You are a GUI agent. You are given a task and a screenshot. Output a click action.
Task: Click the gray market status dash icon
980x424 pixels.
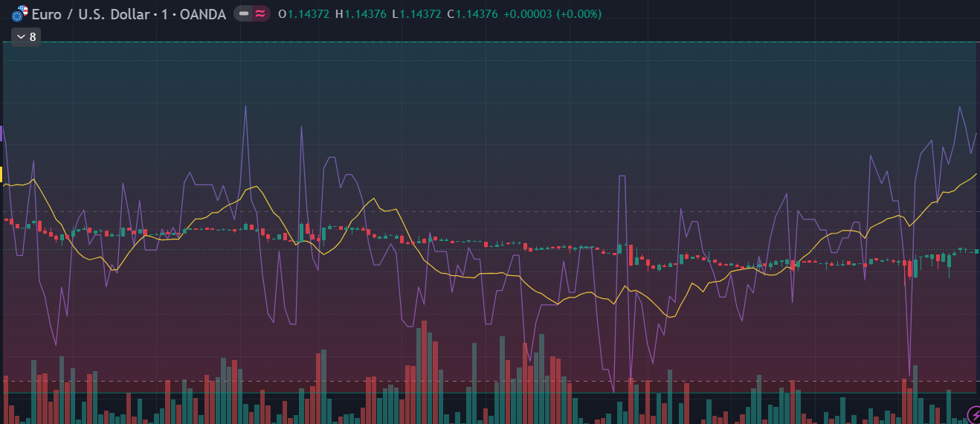243,13
